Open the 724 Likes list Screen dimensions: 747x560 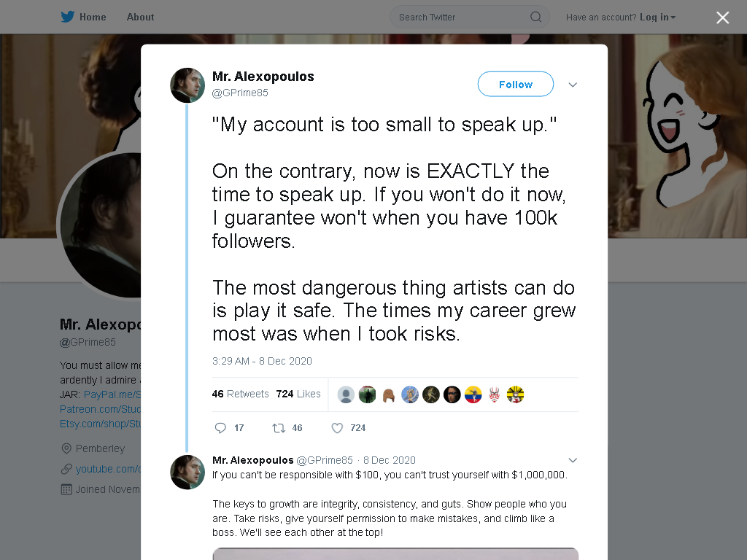pos(298,394)
